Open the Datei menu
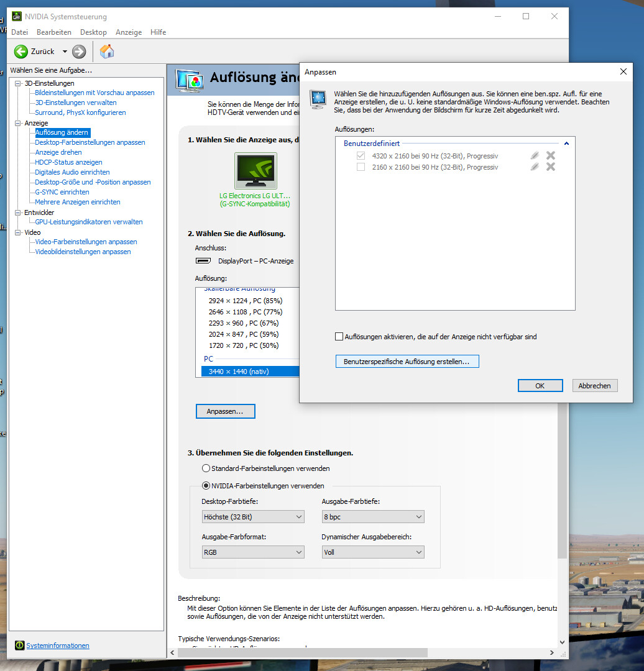644x671 pixels. coord(20,32)
